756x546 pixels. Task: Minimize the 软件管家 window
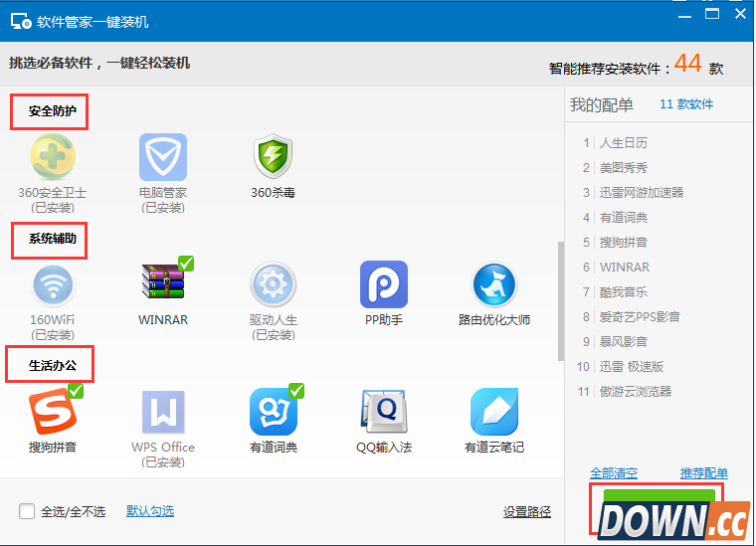tap(684, 15)
